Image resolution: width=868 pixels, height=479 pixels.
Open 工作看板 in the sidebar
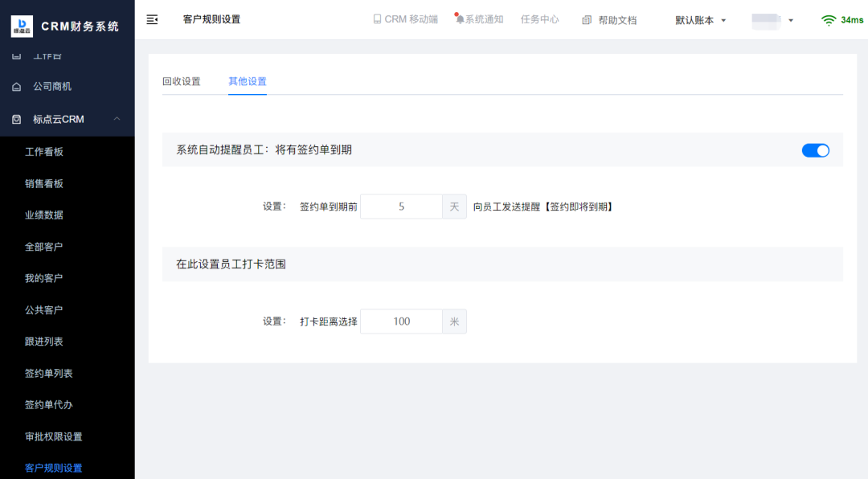[46, 151]
